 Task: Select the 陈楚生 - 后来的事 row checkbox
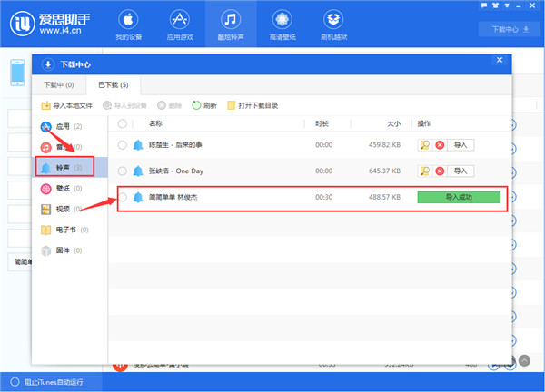(x=123, y=145)
